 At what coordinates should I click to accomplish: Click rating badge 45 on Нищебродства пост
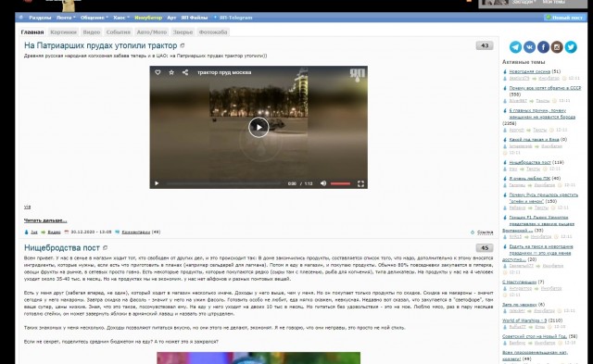pos(485,248)
